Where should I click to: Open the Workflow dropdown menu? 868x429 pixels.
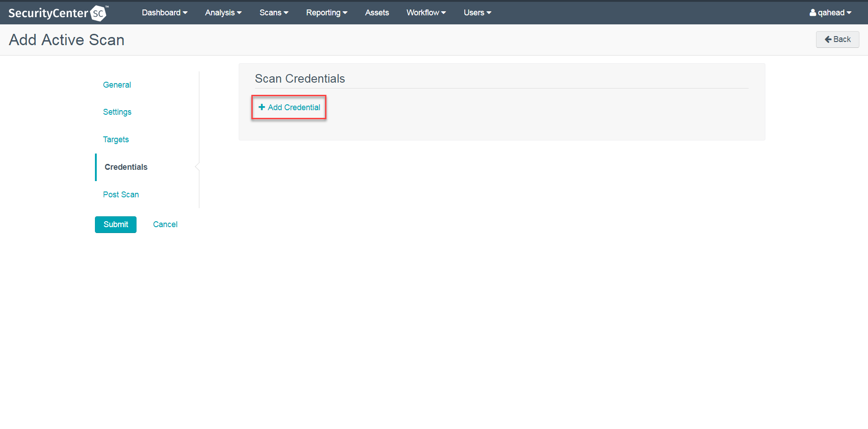click(x=426, y=13)
